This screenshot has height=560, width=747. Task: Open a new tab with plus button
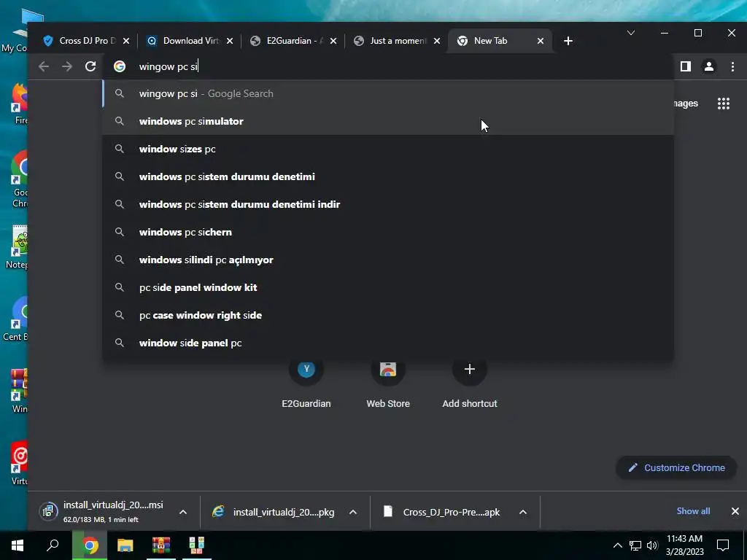tap(568, 41)
